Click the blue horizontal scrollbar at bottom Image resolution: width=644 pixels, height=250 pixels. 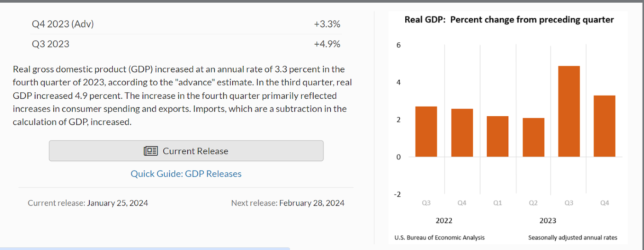pyautogui.click(x=145, y=248)
